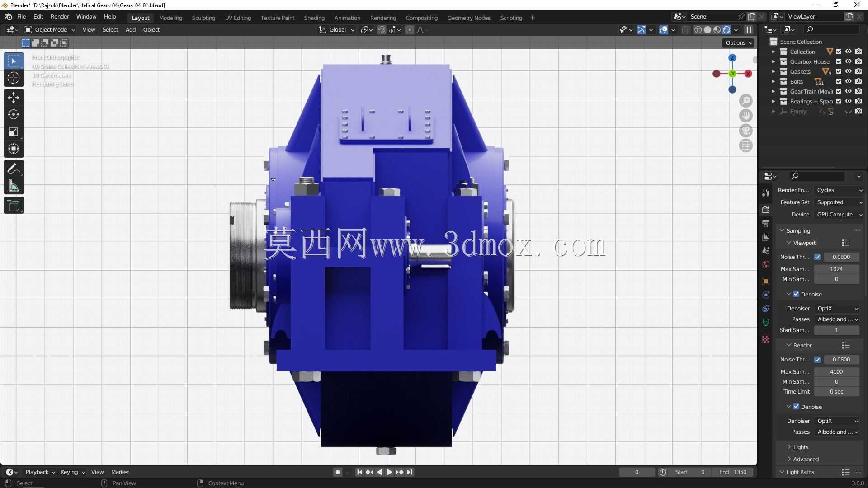This screenshot has height=488, width=868.
Task: Switch orthographic/perspective grid icon
Action: pos(746,145)
